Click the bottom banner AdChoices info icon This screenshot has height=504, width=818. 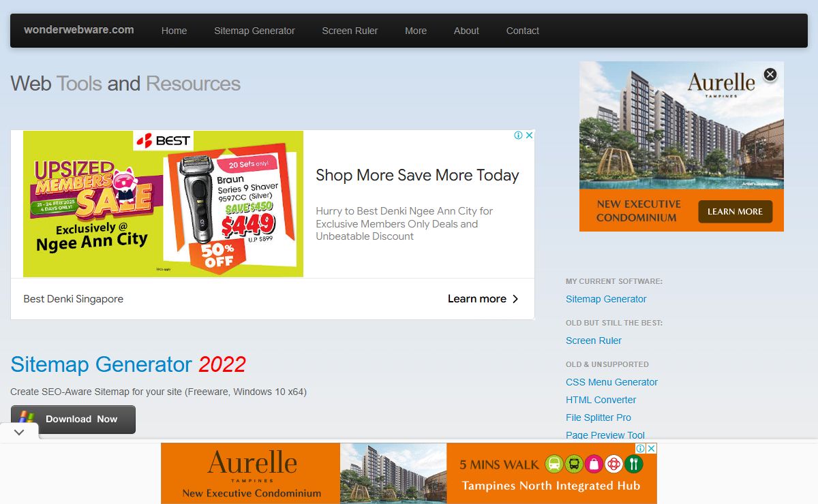(641, 448)
